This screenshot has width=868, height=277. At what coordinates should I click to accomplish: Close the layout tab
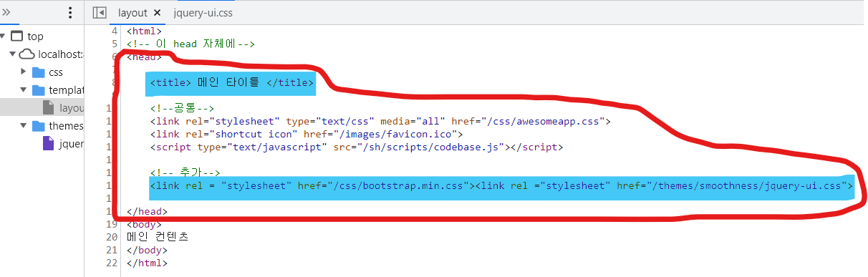tap(158, 13)
